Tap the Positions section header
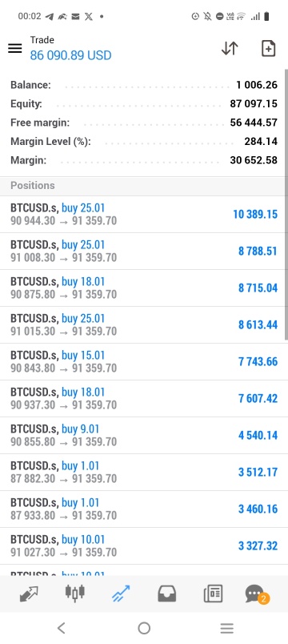The width and height of the screenshot is (288, 644). click(x=142, y=186)
